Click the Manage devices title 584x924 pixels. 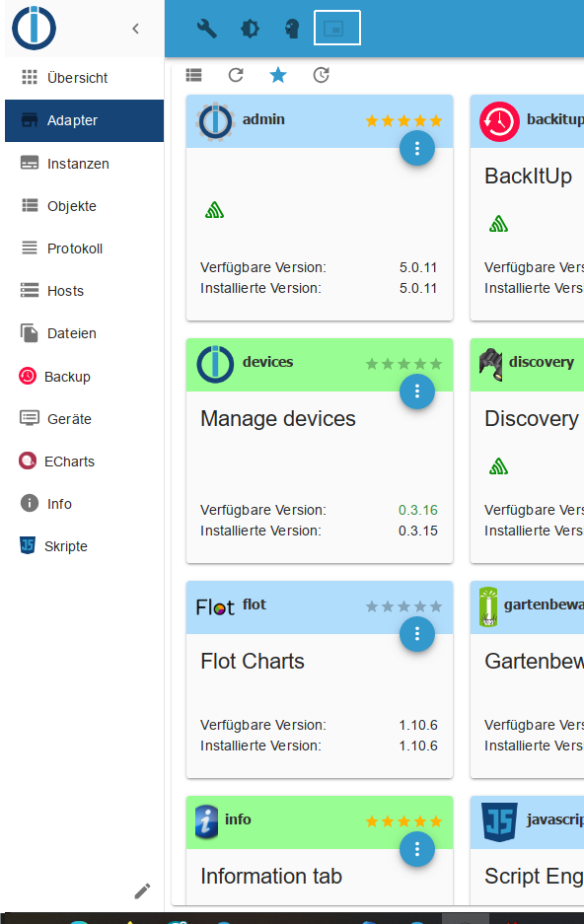pyautogui.click(x=278, y=418)
